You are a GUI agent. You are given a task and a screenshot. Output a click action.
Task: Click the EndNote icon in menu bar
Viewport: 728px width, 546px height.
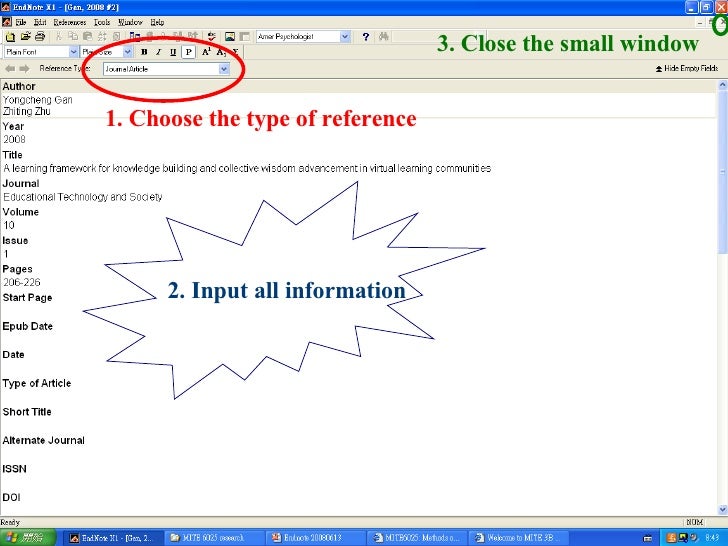(6, 22)
